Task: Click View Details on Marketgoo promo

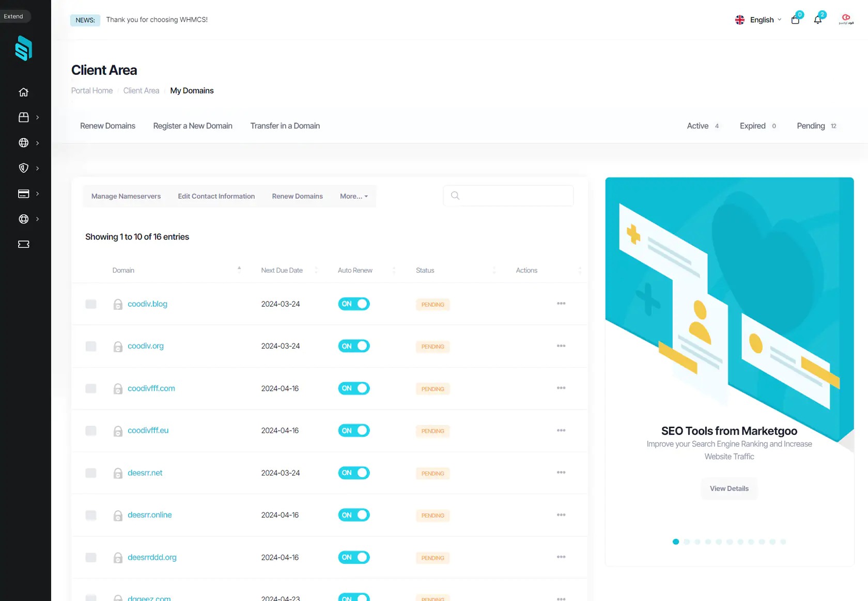Action: (x=729, y=488)
